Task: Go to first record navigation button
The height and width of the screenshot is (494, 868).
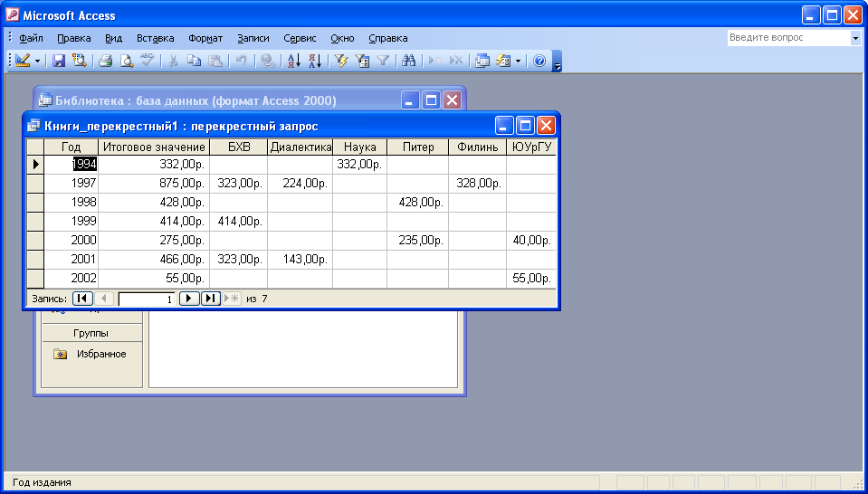Action: [x=82, y=299]
